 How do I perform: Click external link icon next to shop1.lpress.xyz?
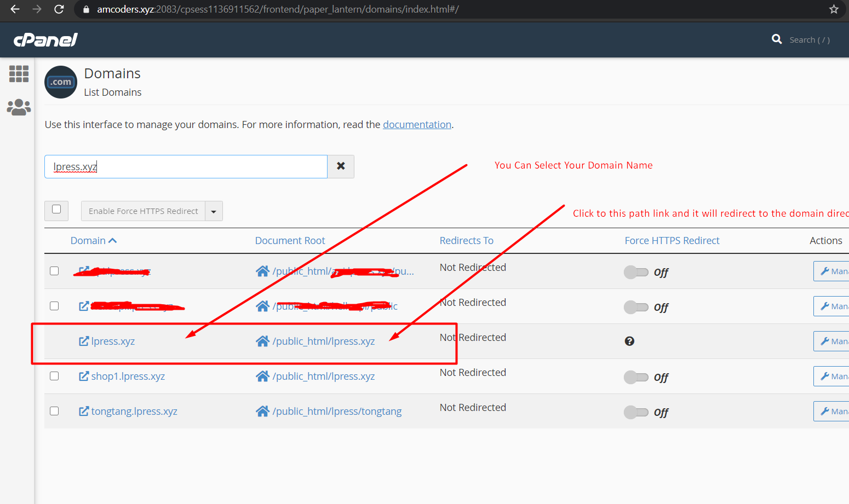click(x=84, y=376)
